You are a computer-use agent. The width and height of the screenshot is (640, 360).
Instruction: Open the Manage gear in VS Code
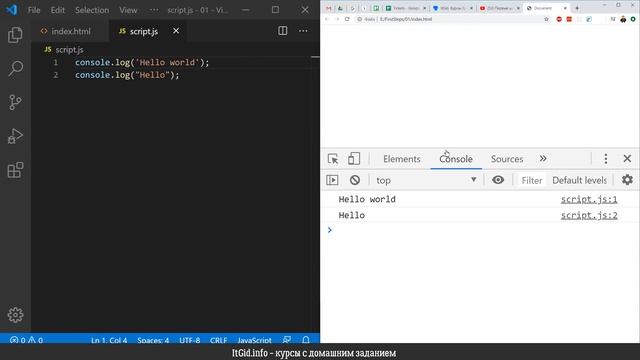point(15,315)
